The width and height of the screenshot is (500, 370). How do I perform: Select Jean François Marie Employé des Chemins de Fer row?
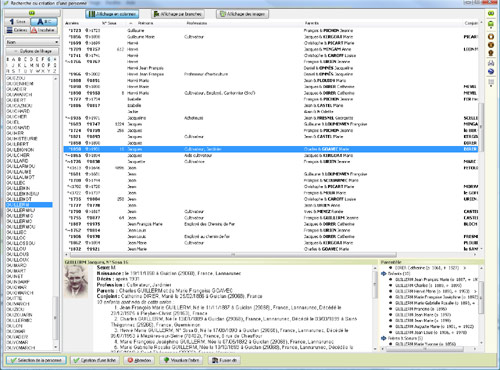[x=271, y=224]
